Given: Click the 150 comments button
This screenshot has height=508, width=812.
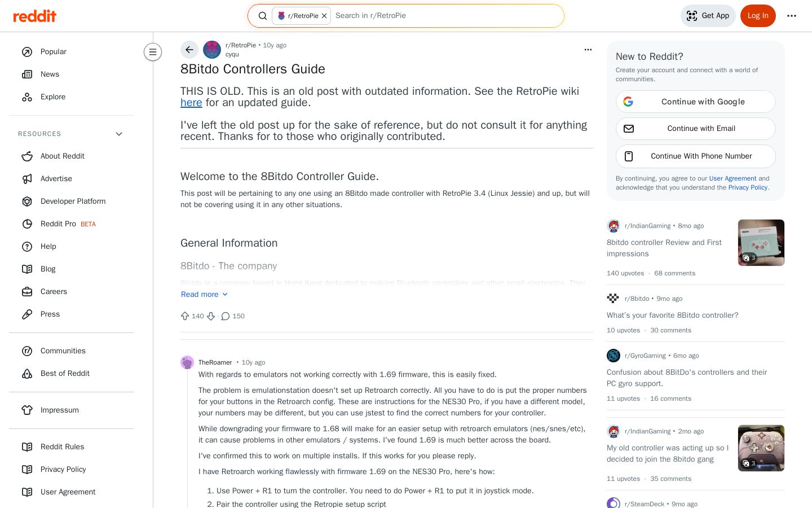Looking at the screenshot, I should [233, 316].
